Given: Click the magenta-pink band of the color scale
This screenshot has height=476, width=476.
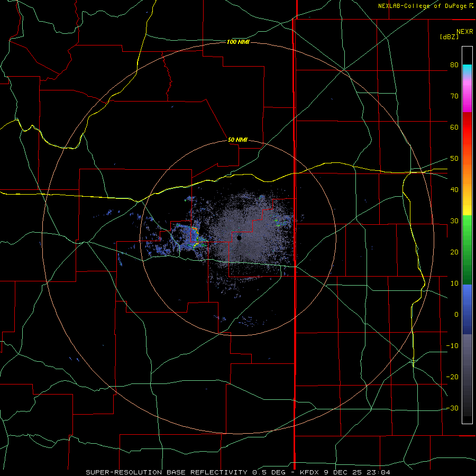Looking at the screenshot, I should (x=467, y=94).
